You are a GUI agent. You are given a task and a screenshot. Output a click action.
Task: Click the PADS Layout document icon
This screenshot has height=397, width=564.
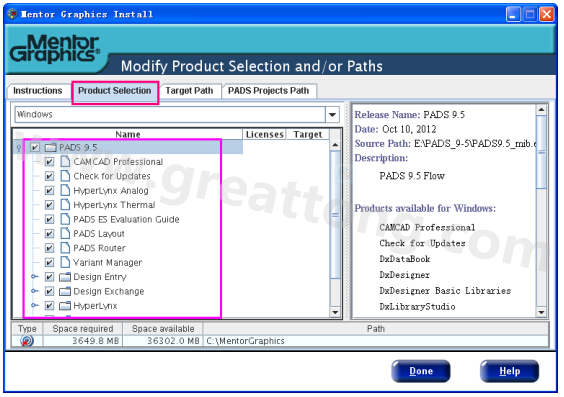65,233
